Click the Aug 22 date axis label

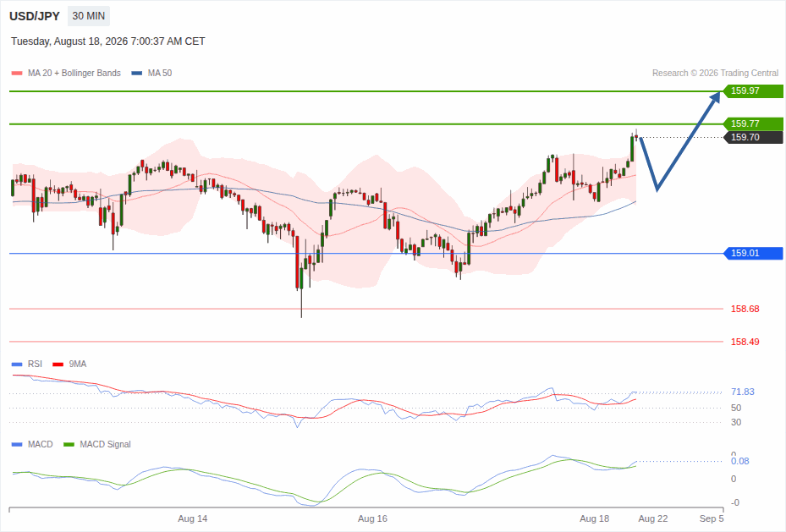[653, 518]
